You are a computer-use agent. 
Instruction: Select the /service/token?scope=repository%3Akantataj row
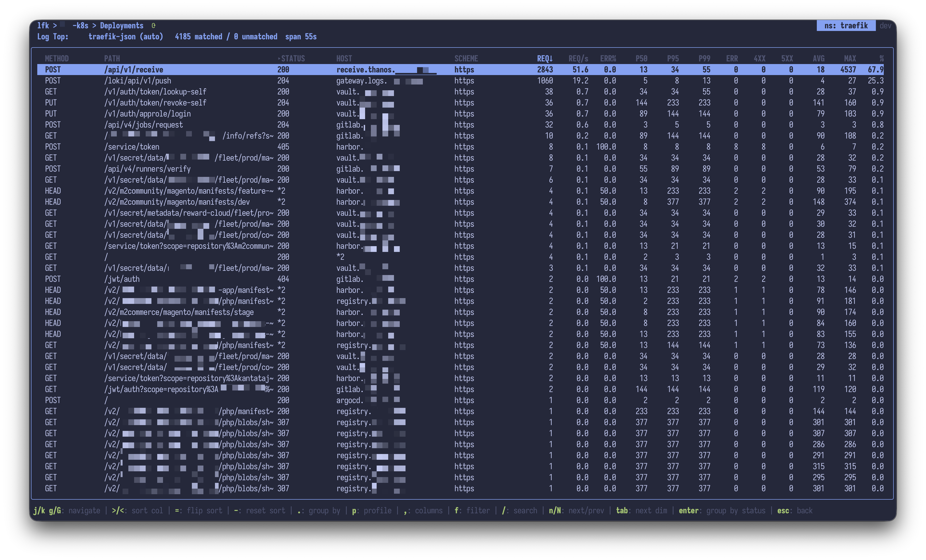[460, 378]
